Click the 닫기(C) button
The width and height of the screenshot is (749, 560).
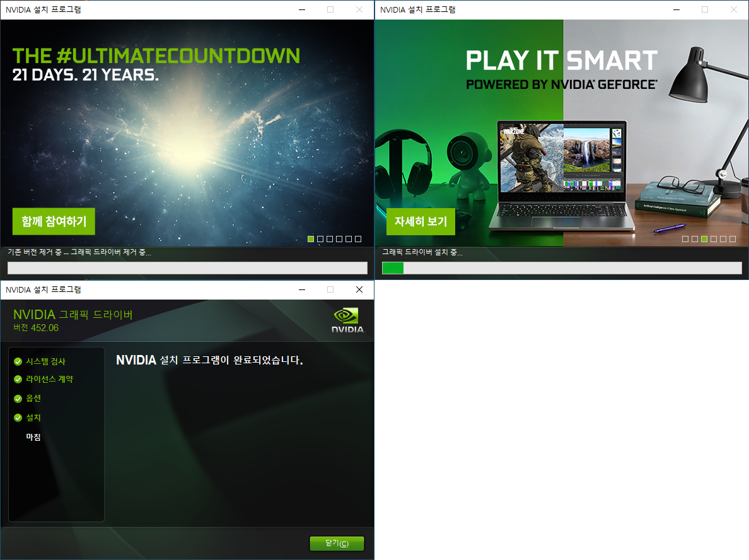point(337,543)
